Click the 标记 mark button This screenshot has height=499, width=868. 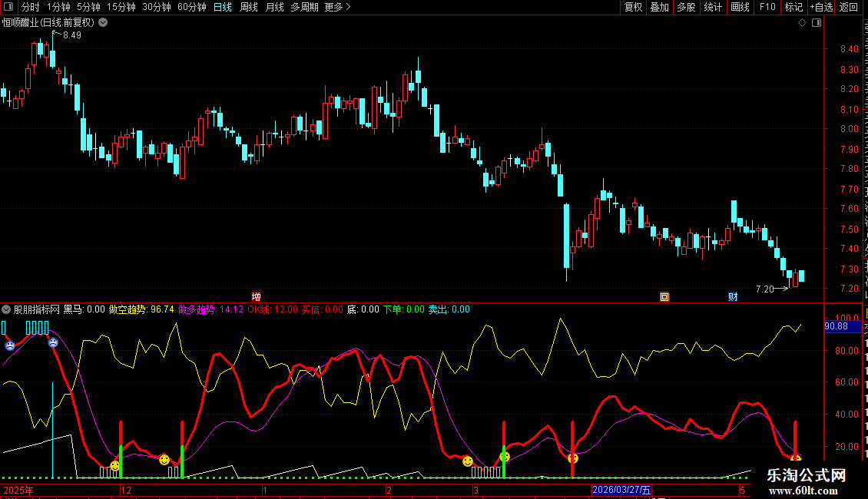(x=793, y=7)
